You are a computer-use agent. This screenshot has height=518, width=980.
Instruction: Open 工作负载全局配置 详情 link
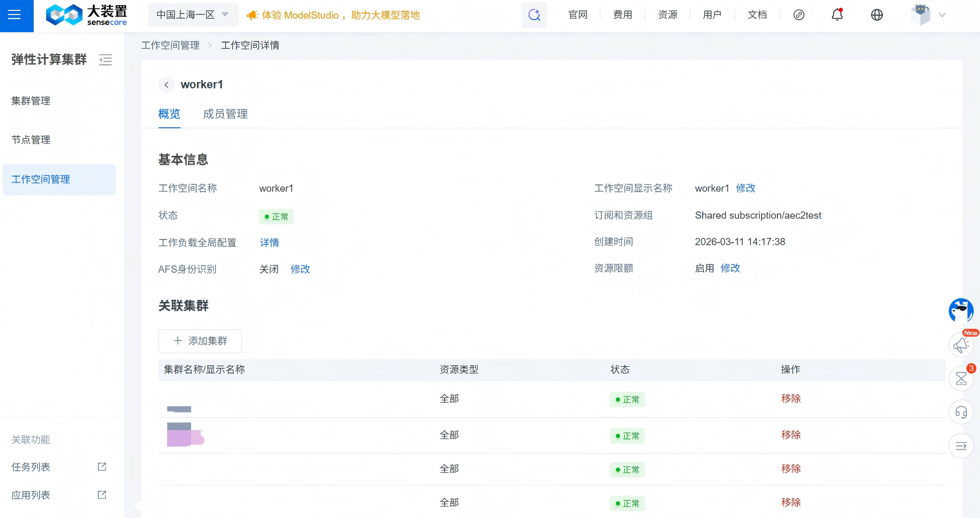pyautogui.click(x=269, y=243)
